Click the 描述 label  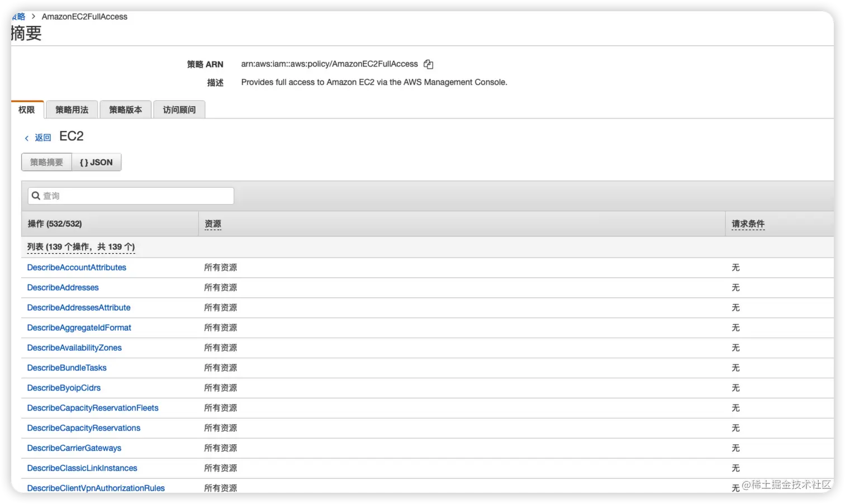pos(215,83)
